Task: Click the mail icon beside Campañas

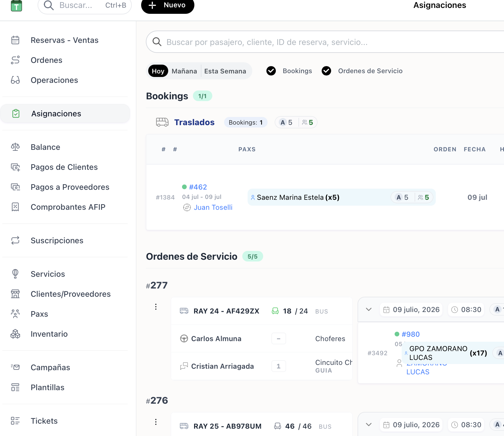Action: pos(15,367)
